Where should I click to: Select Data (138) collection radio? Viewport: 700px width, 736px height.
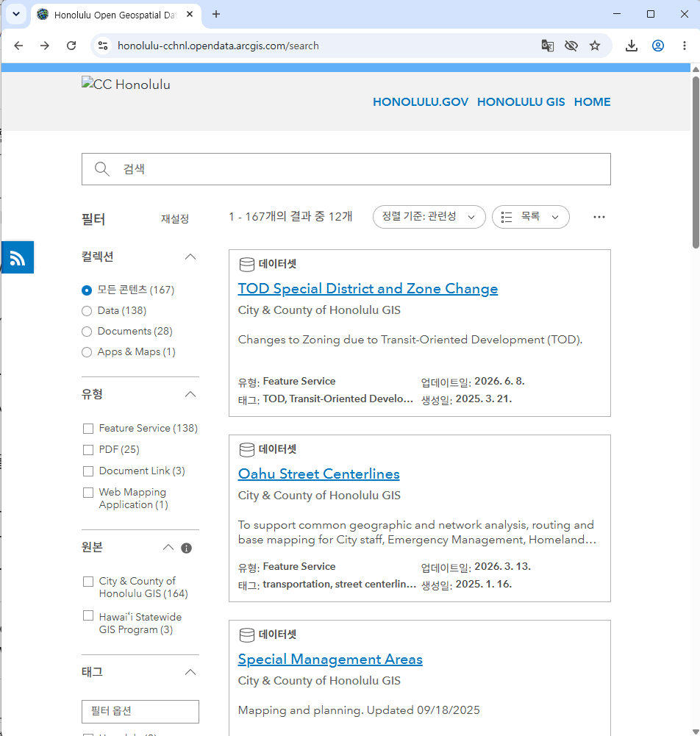(86, 311)
